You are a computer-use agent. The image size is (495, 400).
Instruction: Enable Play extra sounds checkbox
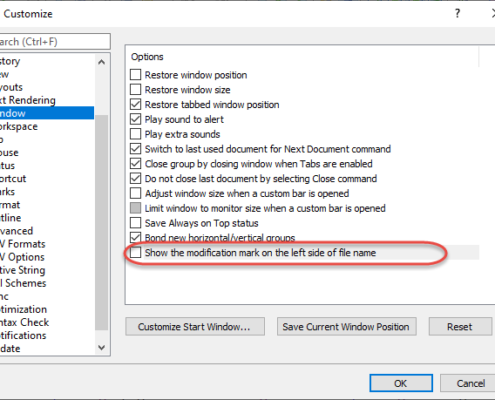[x=135, y=134]
